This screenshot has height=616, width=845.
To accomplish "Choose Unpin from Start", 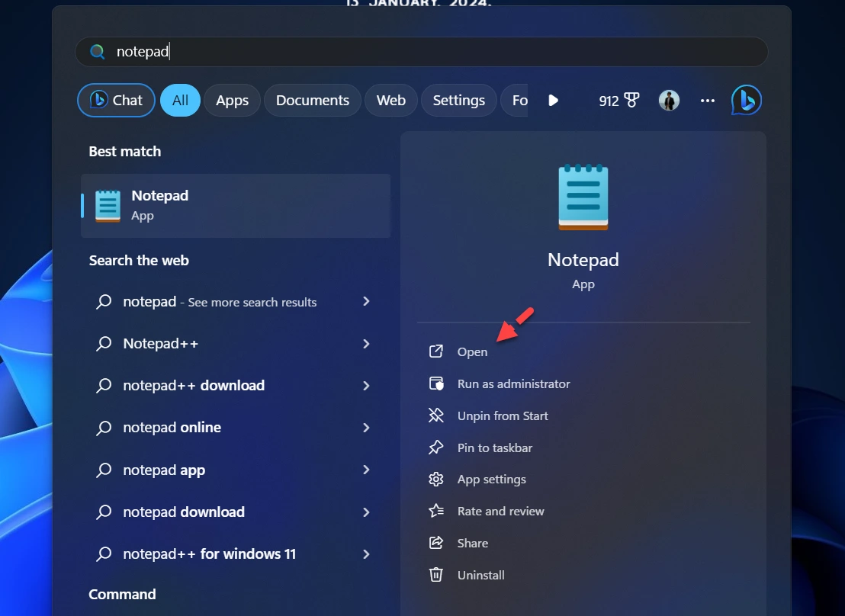I will point(503,415).
